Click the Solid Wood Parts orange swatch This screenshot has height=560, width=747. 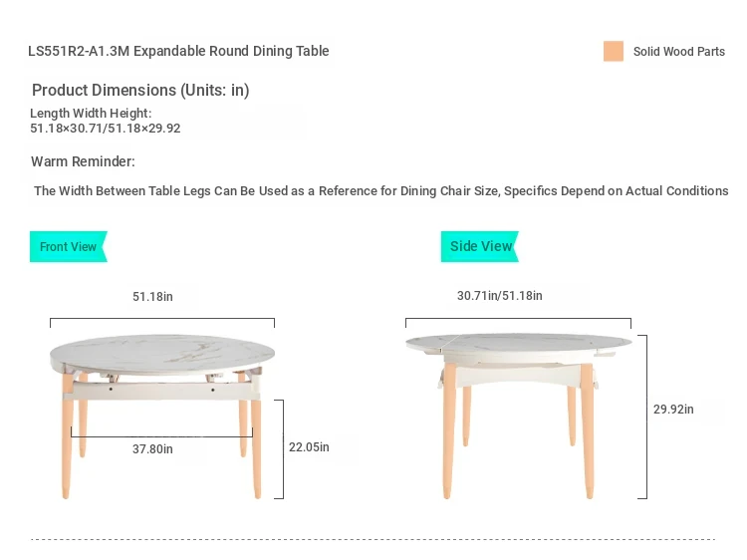[614, 51]
